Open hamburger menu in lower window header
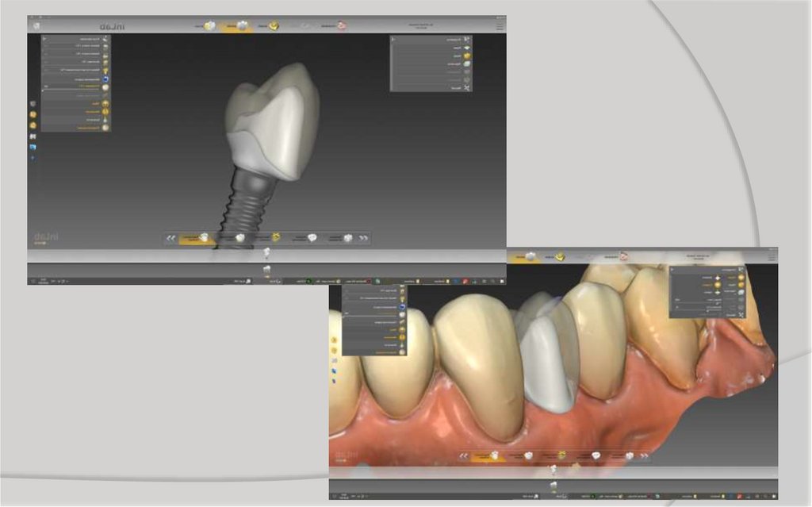This screenshot has width=812, height=507. click(x=772, y=257)
